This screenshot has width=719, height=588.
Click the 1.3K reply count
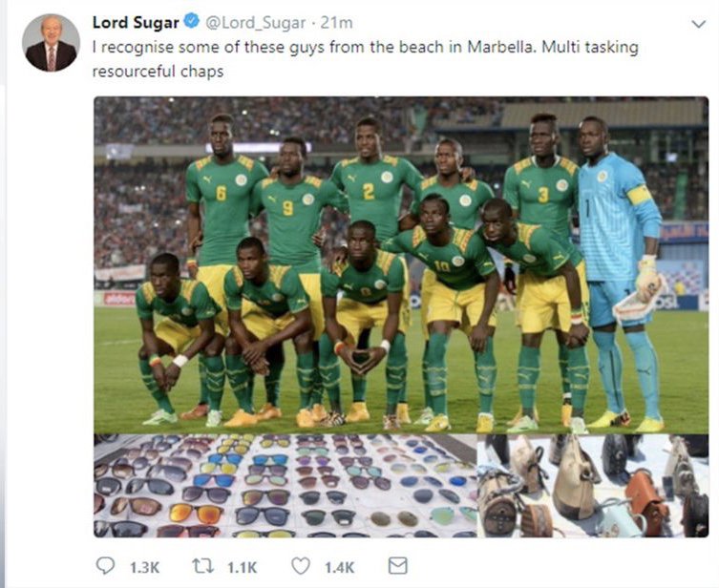click(x=144, y=568)
